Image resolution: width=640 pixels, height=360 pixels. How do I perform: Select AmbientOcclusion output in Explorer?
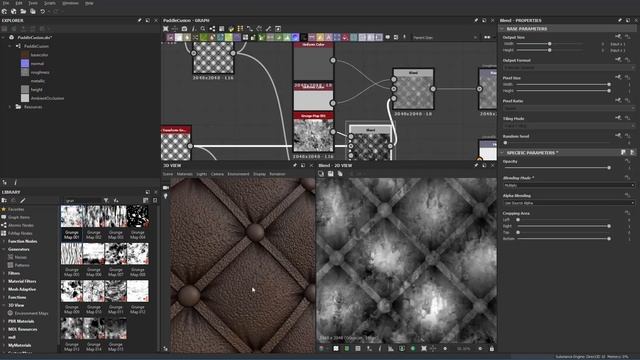47,98
